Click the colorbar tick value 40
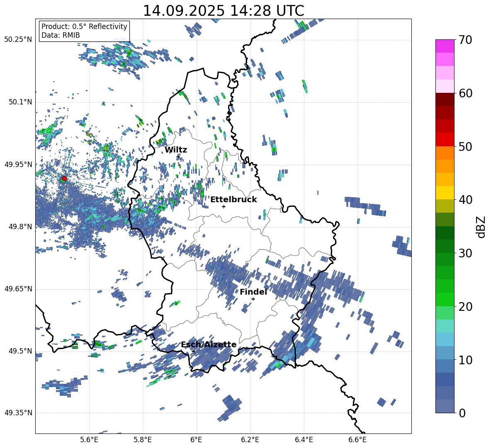Image resolution: width=491 pixels, height=448 pixels. 465,200
